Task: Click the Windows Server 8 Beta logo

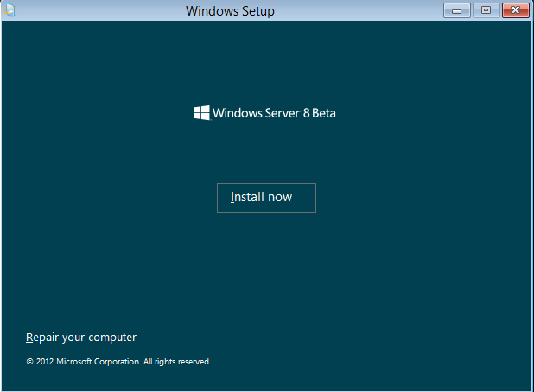Action: (x=265, y=113)
